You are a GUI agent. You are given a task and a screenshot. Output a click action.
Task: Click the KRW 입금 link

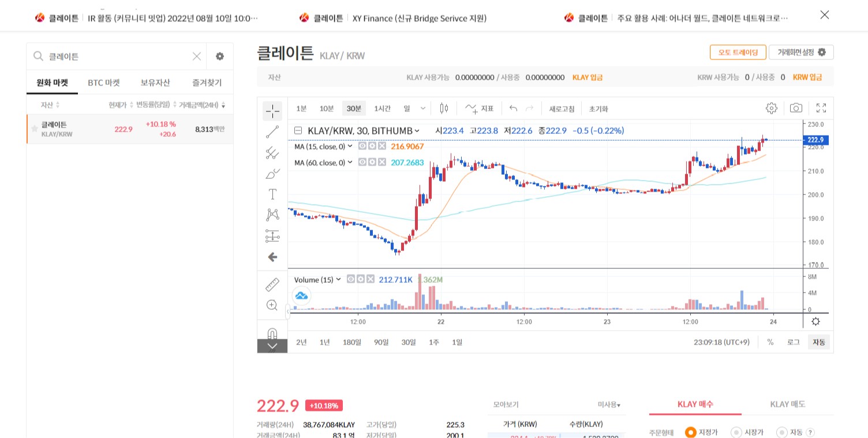pyautogui.click(x=807, y=77)
